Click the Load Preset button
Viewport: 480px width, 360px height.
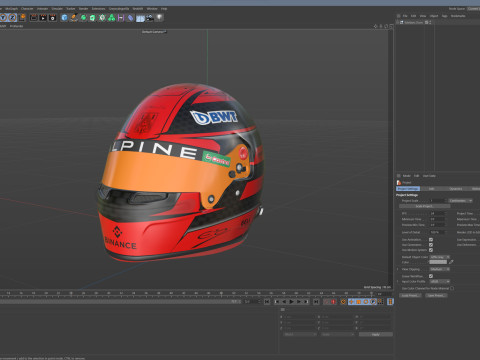(x=410, y=295)
